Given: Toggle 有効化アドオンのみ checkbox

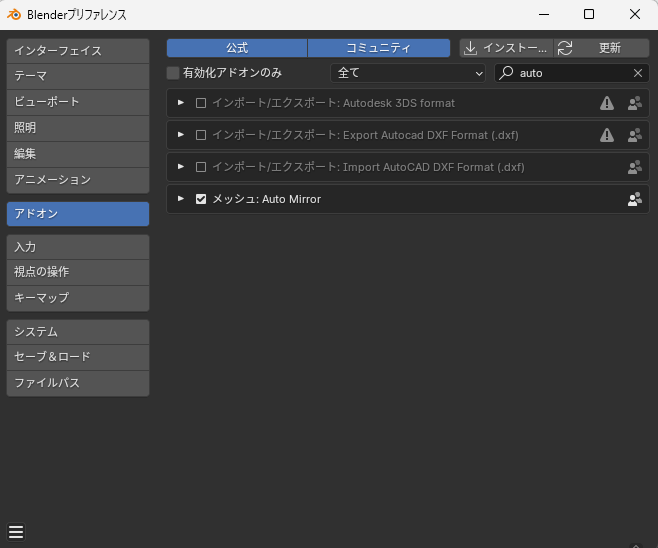Looking at the screenshot, I should pos(173,73).
